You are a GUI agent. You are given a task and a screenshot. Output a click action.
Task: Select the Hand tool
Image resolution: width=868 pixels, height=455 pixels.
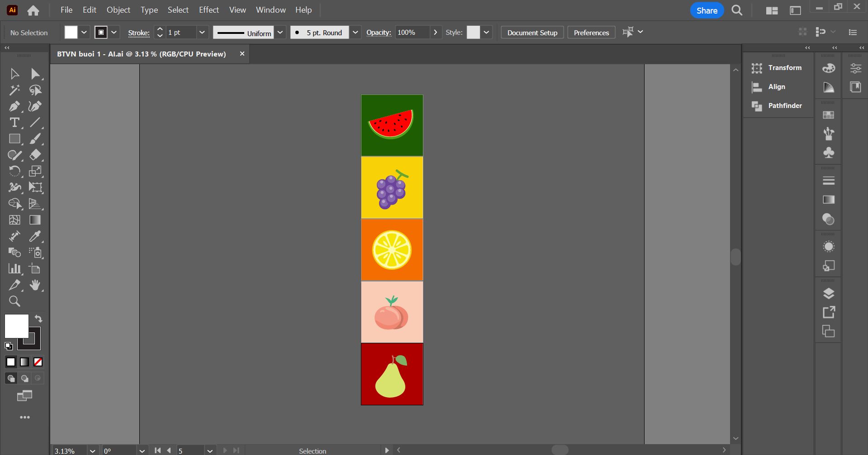(35, 285)
